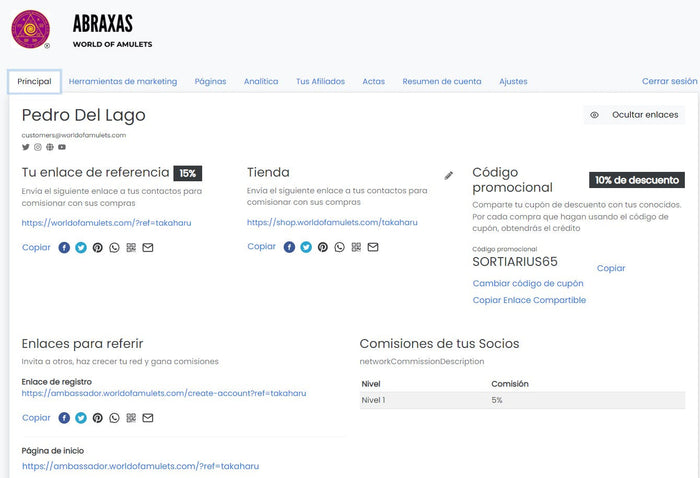Copy the registration link via Copiar
The width and height of the screenshot is (700, 478).
point(36,418)
